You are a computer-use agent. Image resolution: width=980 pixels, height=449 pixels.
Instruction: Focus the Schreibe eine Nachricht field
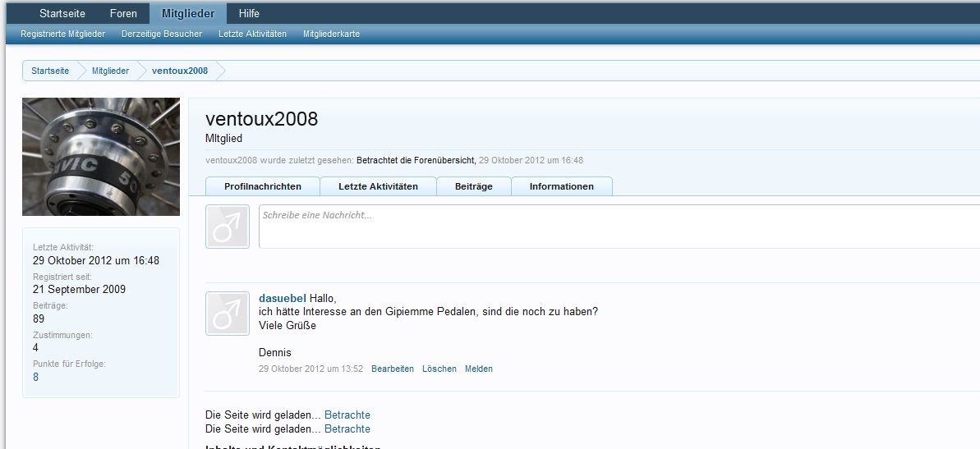[616, 227]
